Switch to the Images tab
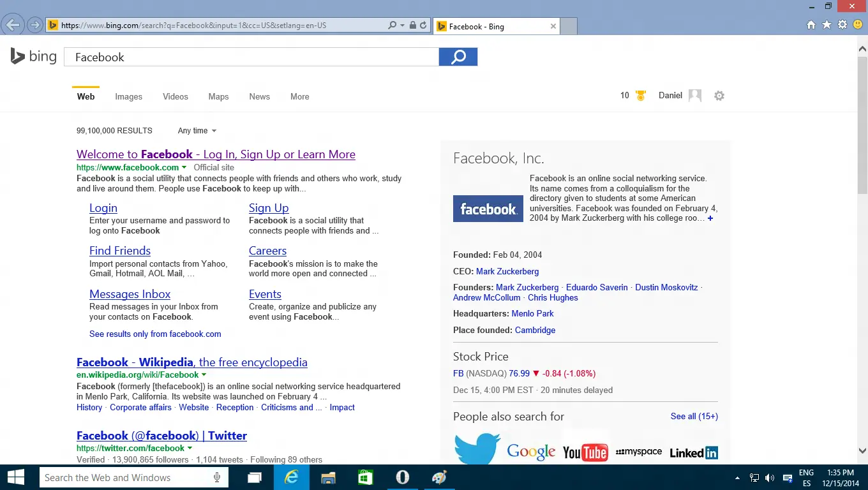The height and width of the screenshot is (490, 868). (x=128, y=96)
